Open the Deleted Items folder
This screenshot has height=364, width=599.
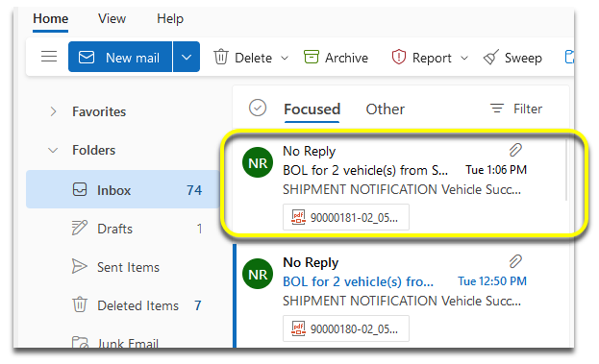tap(122, 305)
